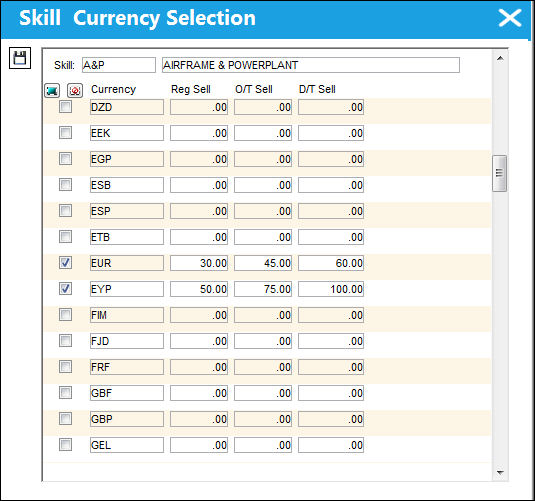The height and width of the screenshot is (501, 535).
Task: Click the EUR currency code field
Action: coord(127,263)
